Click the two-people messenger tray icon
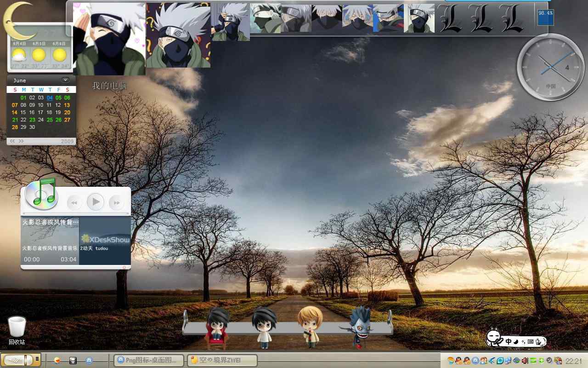 [484, 361]
